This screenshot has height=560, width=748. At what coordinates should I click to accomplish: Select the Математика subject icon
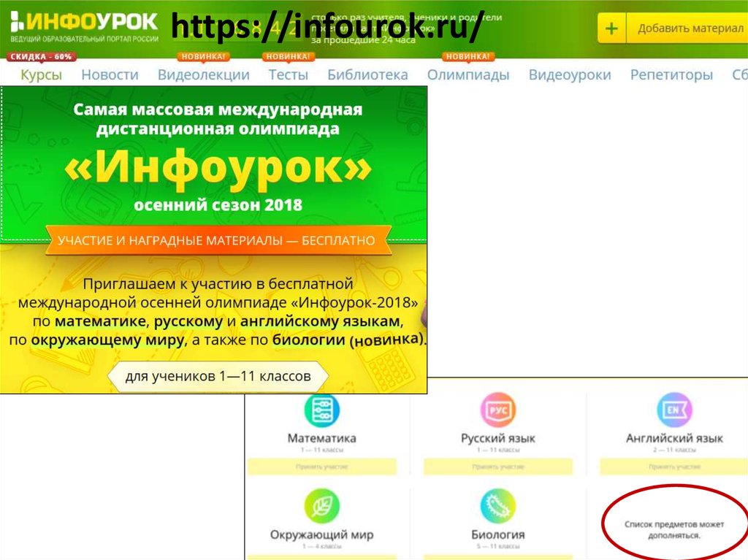click(321, 410)
